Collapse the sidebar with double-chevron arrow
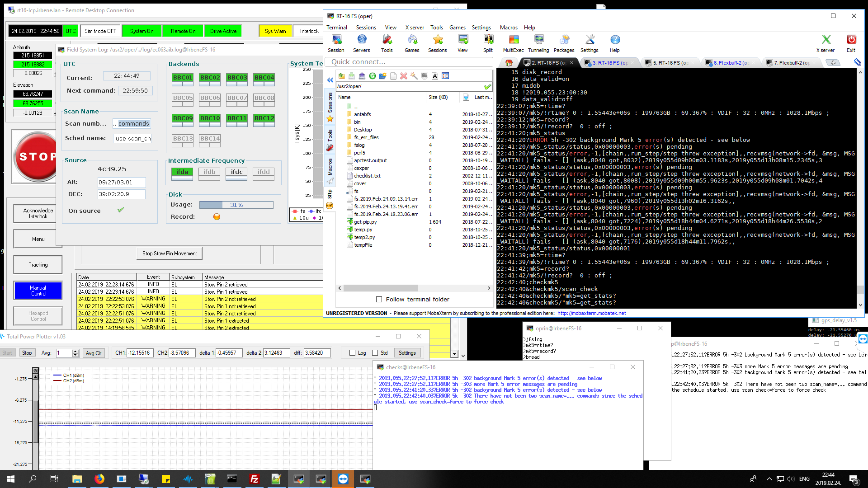The height and width of the screenshot is (488, 868). click(x=330, y=80)
